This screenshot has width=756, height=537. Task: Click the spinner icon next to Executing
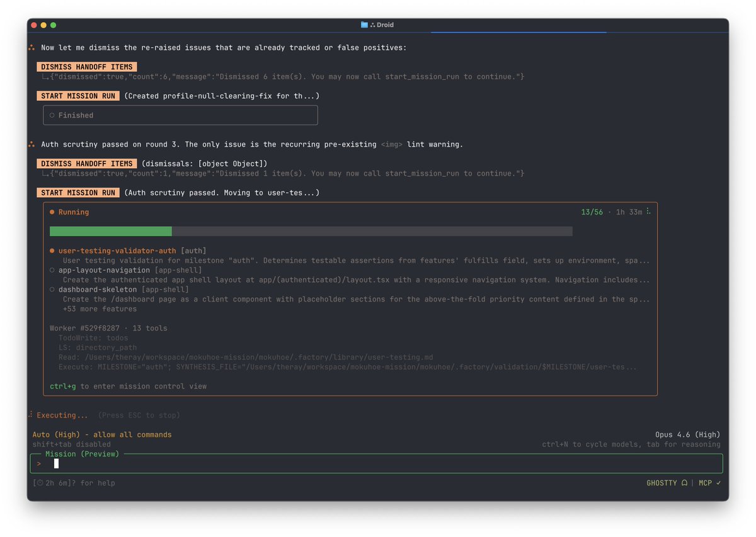point(30,415)
